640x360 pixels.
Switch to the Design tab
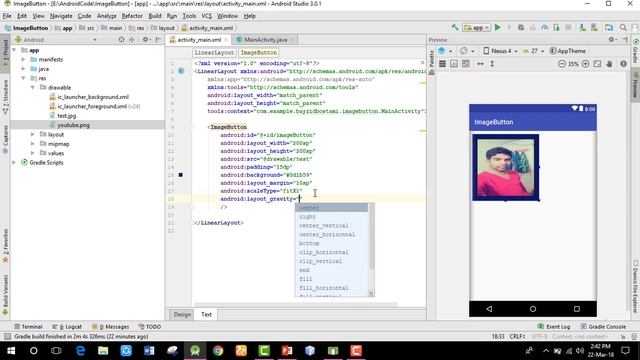coord(182,314)
